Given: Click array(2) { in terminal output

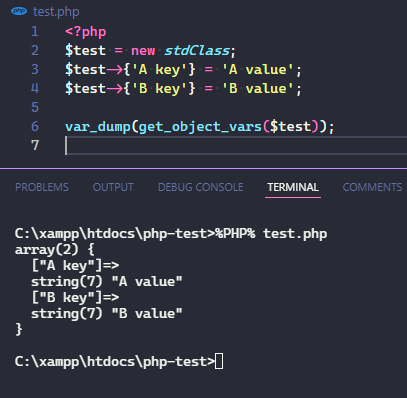Looking at the screenshot, I should [55, 250].
